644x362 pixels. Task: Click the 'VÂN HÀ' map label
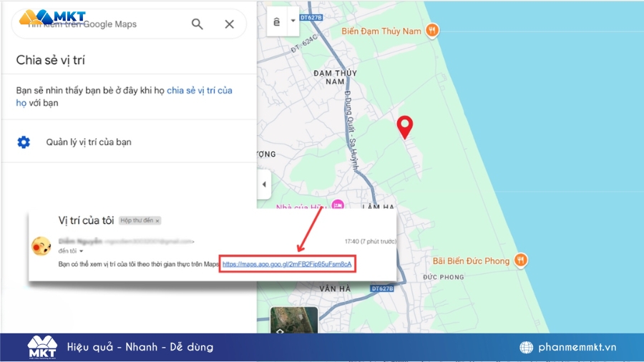pyautogui.click(x=335, y=289)
